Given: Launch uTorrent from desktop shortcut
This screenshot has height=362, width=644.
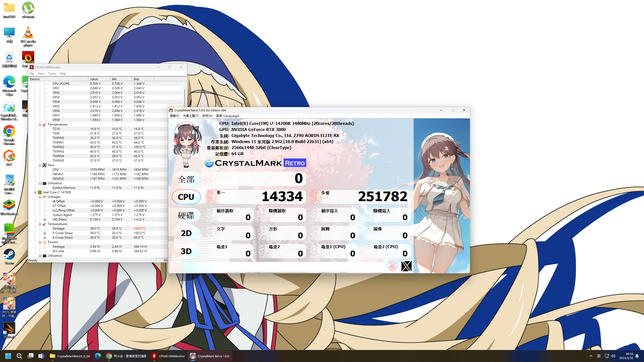Looking at the screenshot, I should pos(28,10).
